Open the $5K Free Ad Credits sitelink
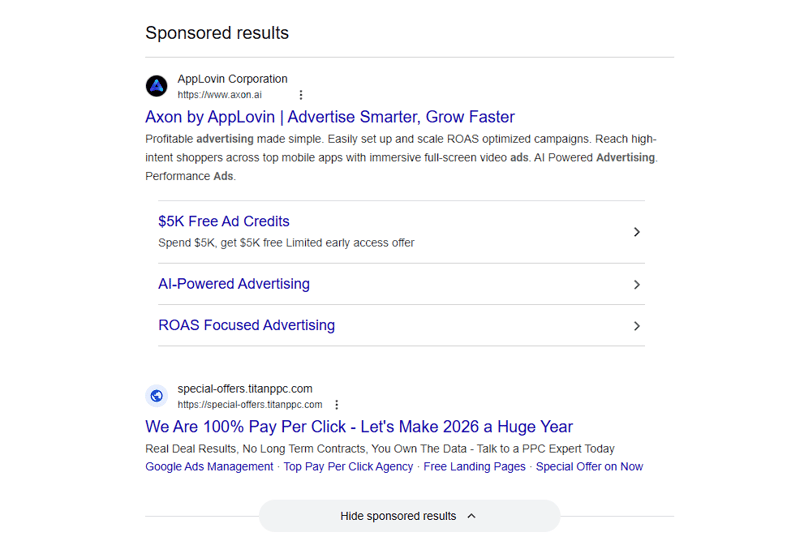The image size is (800, 541). [x=224, y=222]
